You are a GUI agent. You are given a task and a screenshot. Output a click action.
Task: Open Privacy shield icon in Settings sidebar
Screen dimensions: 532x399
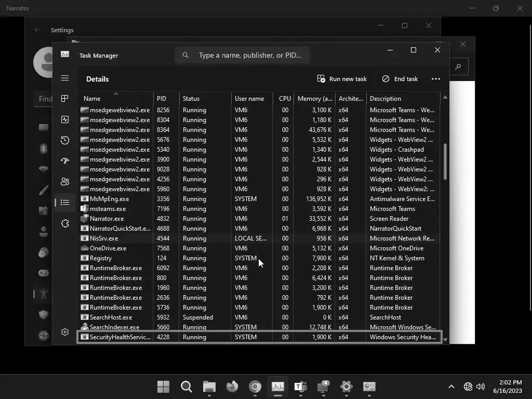(x=44, y=314)
